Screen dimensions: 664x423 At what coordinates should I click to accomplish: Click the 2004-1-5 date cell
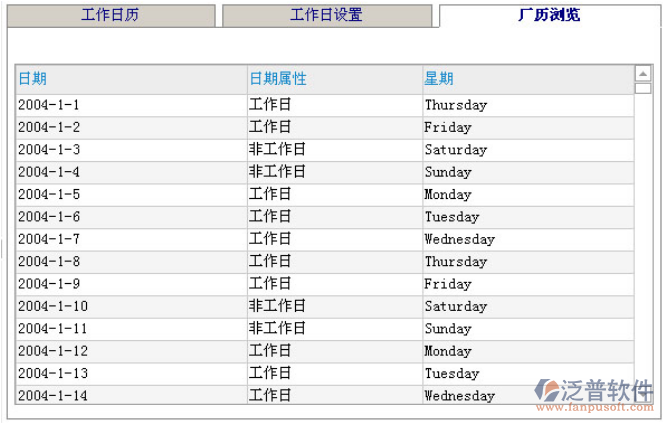click(x=48, y=195)
